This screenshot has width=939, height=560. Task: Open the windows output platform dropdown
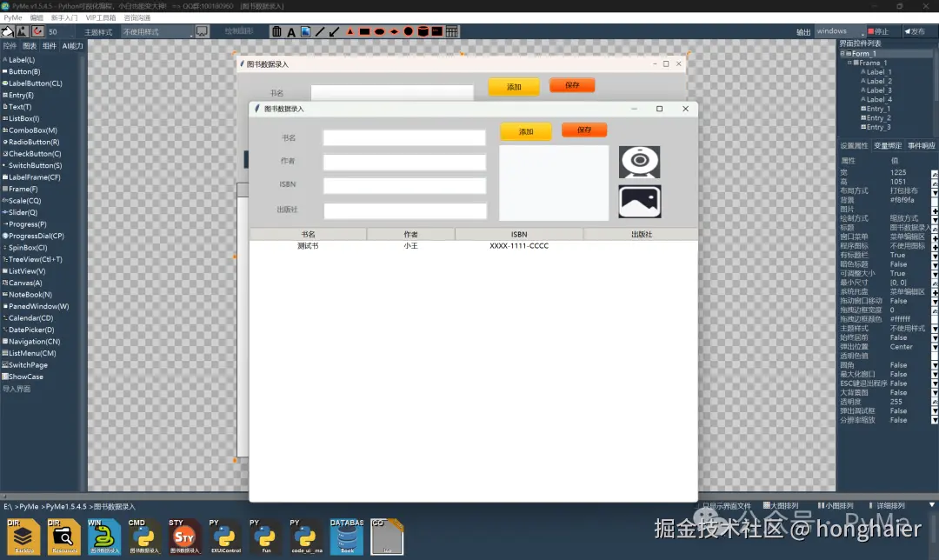click(840, 31)
